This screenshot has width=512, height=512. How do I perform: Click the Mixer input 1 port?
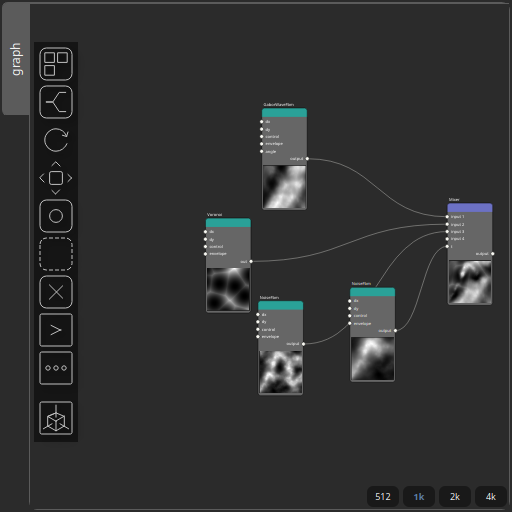click(x=447, y=217)
